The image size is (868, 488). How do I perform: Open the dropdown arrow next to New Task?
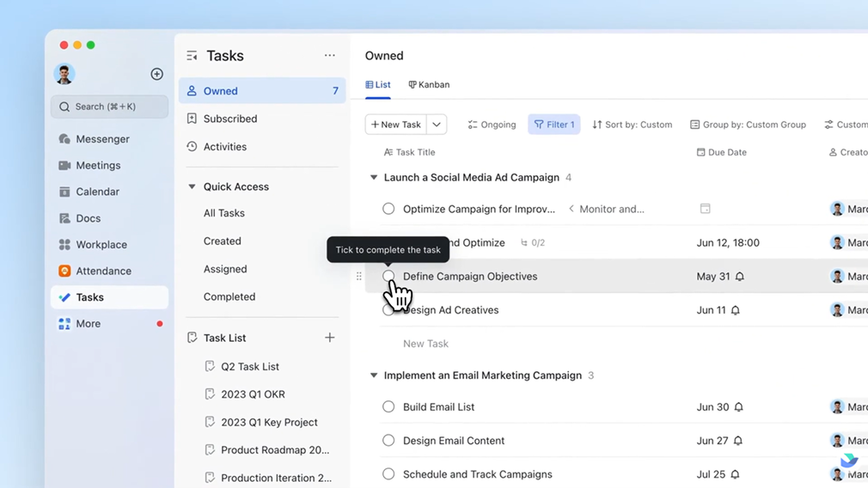point(437,125)
